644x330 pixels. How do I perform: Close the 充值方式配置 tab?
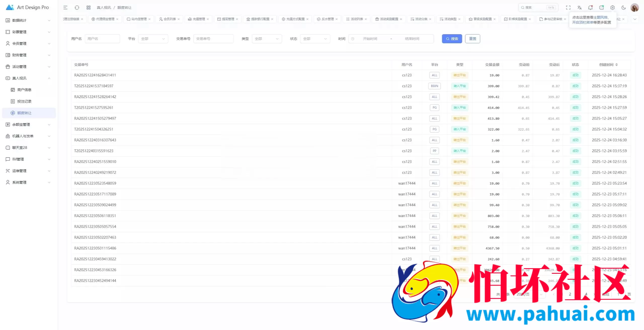click(x=307, y=19)
